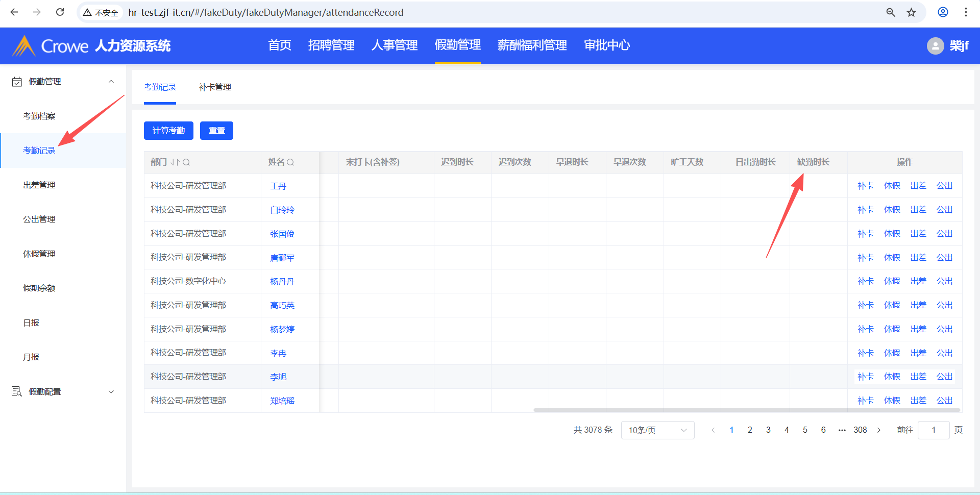The height and width of the screenshot is (495, 980).
Task: Expand the 假勤配置 sidebar section
Action: point(111,392)
